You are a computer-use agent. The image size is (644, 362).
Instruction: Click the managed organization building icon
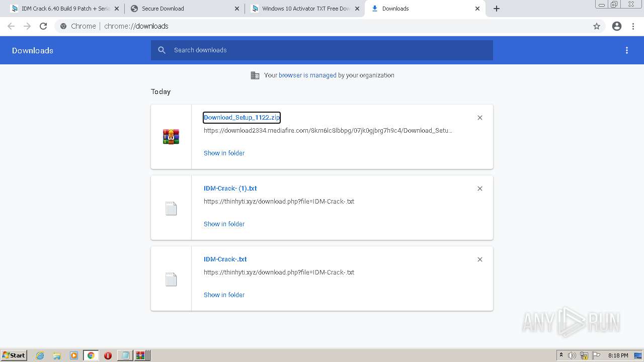(x=255, y=75)
